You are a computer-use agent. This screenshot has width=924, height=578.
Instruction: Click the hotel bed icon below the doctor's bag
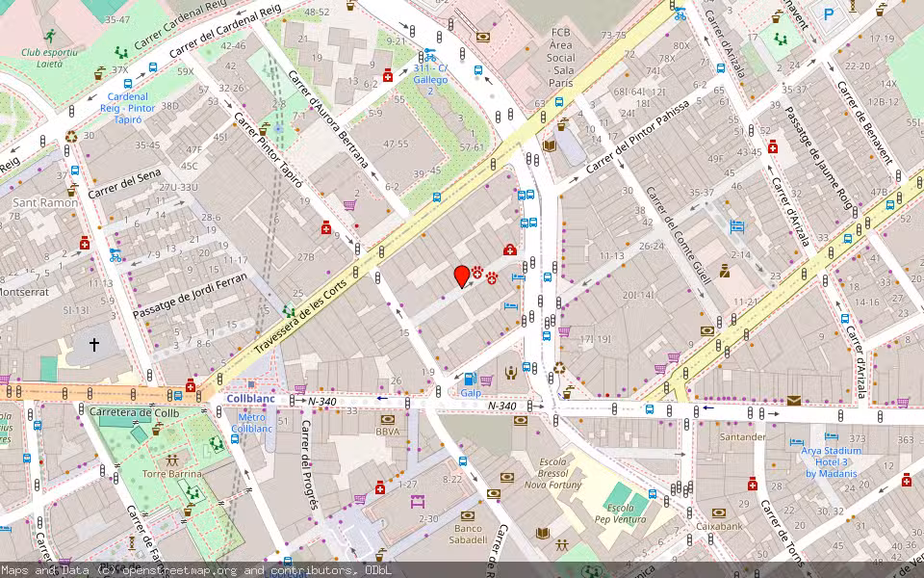tap(518, 277)
